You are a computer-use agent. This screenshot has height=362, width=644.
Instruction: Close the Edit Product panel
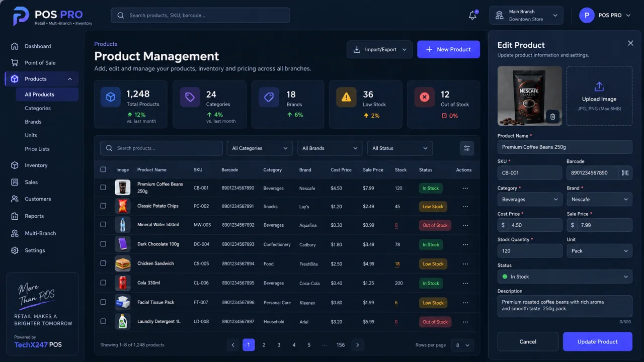630,43
